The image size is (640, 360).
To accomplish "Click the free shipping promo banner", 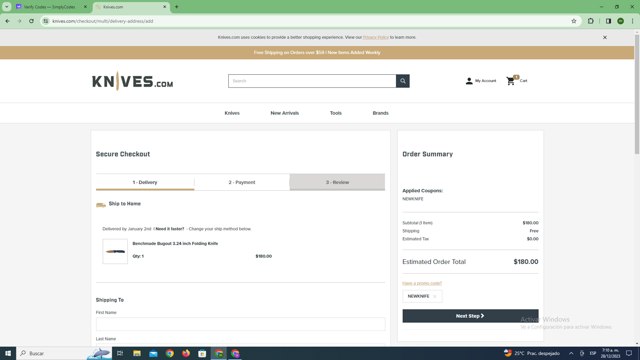I will (317, 53).
